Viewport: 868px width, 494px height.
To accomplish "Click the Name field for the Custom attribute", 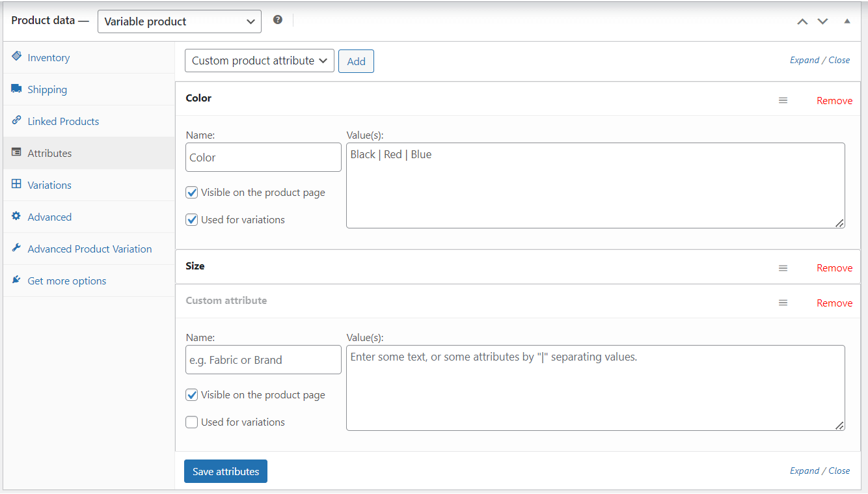I will coord(263,359).
